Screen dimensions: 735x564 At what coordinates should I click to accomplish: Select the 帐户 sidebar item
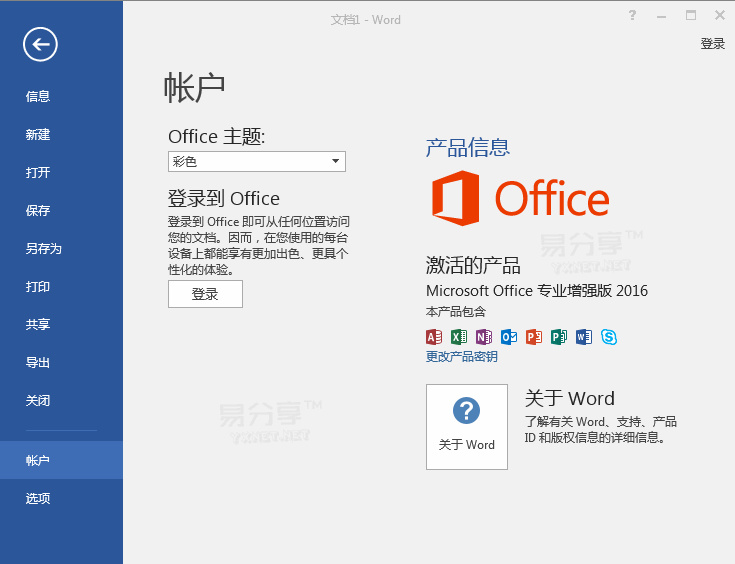click(61, 460)
